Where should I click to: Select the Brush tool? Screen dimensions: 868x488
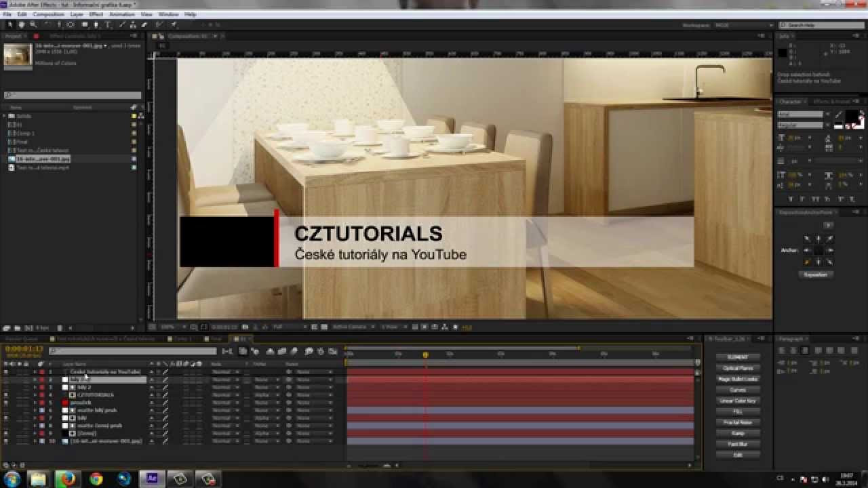(121, 24)
